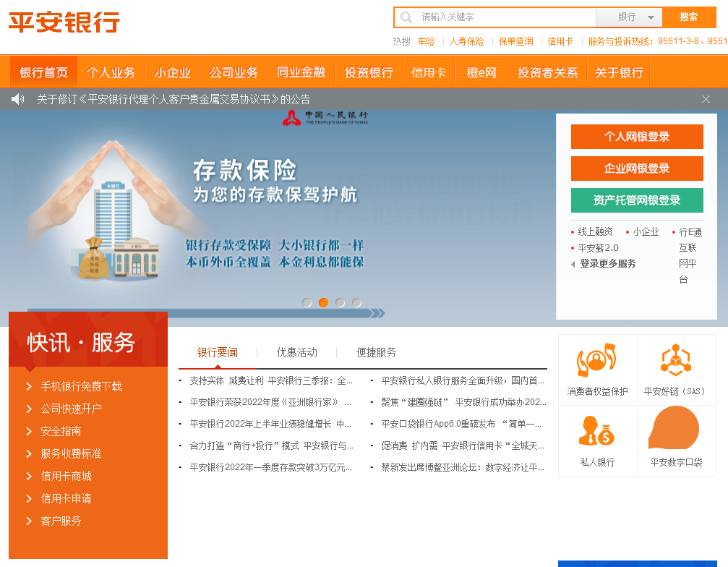
Task: Click the magnifier icon in search box
Action: (x=406, y=17)
